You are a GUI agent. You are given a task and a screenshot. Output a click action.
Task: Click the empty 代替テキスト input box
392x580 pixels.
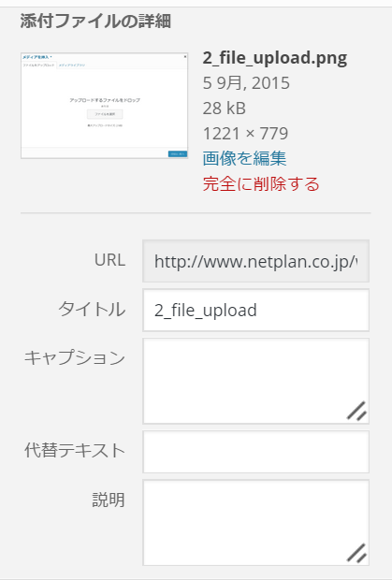coord(256,452)
